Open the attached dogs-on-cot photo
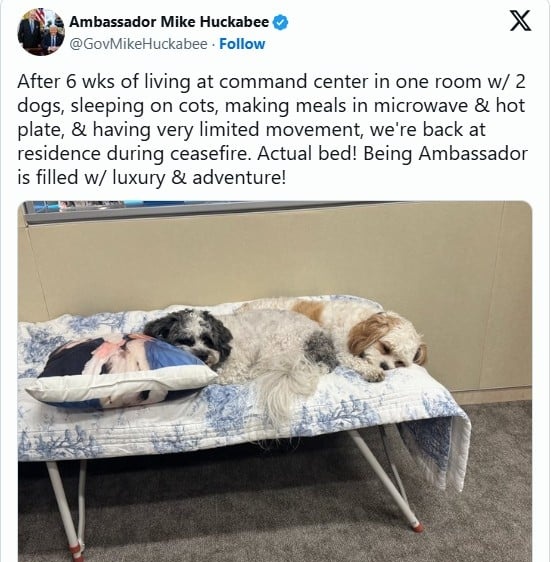The image size is (551, 562). (x=275, y=381)
